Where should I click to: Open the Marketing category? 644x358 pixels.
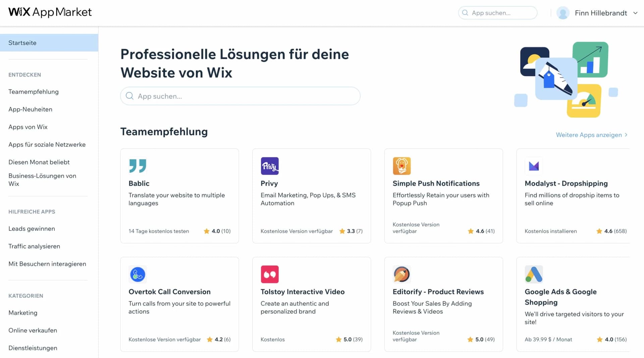click(x=23, y=312)
